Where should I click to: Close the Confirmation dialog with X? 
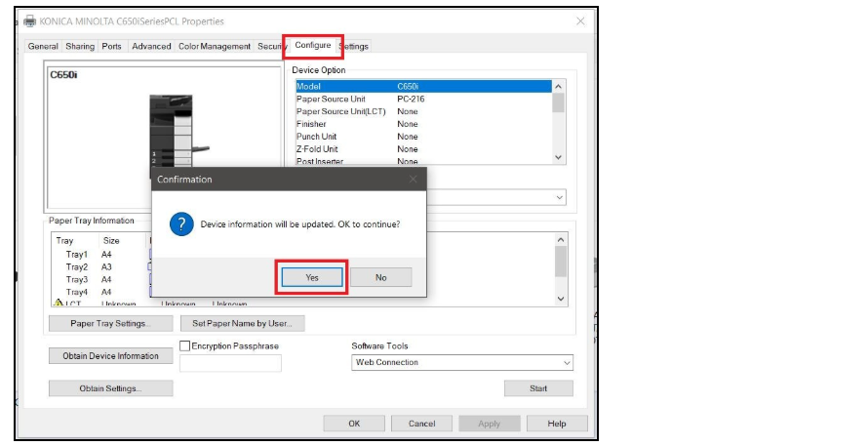click(x=413, y=179)
